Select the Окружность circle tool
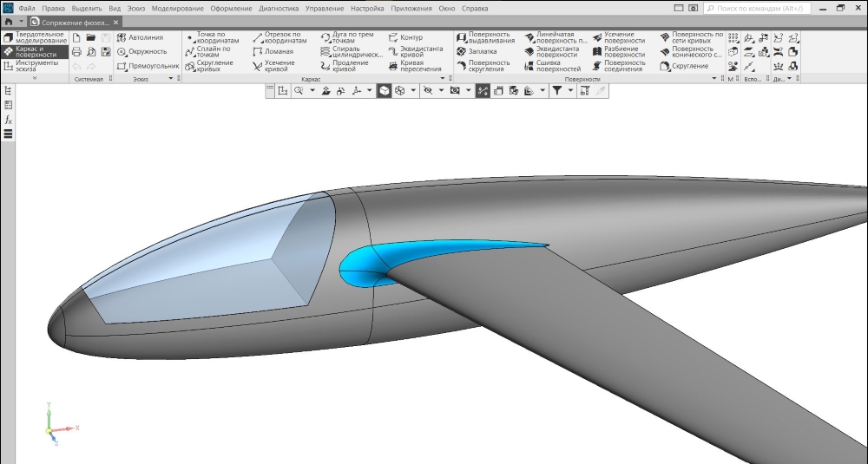868x464 pixels. (141, 51)
